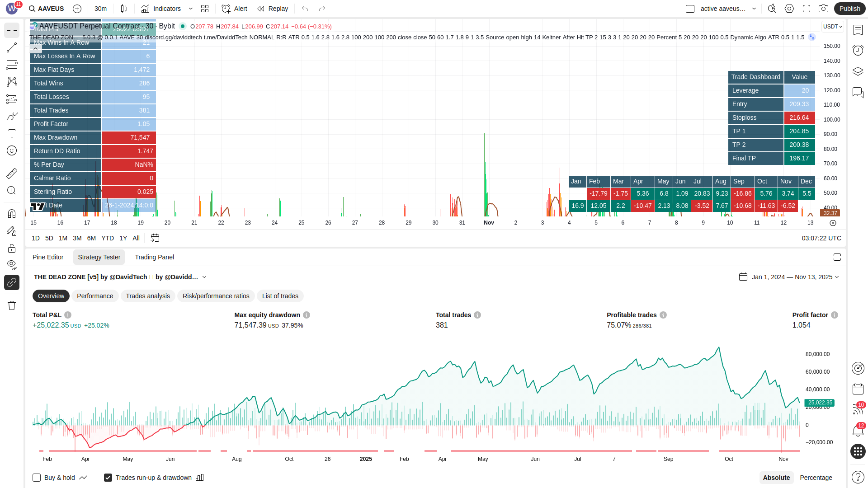Open the alerts clock panel

coord(858,50)
